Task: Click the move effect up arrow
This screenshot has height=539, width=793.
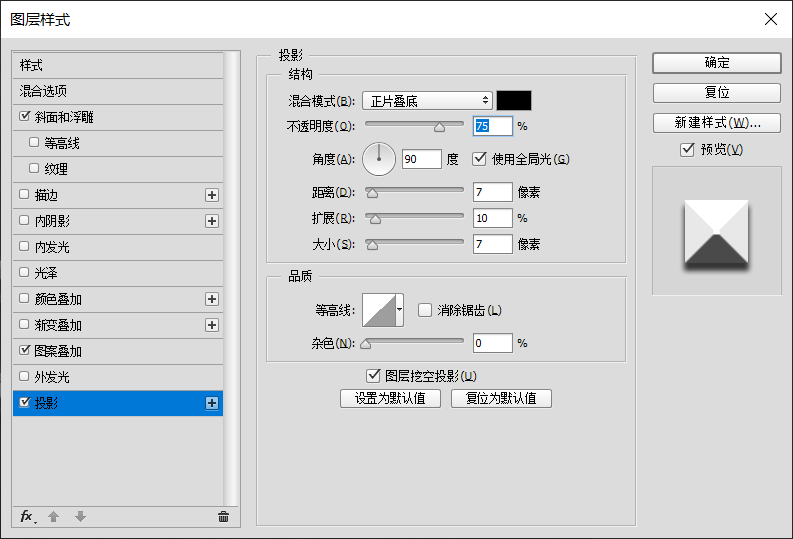Action: [x=54, y=516]
